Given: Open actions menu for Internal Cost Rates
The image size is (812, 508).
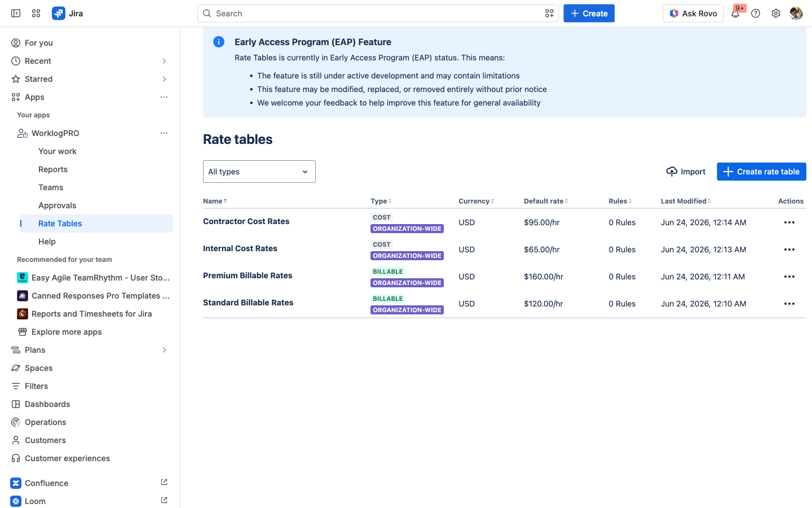Looking at the screenshot, I should click(789, 249).
